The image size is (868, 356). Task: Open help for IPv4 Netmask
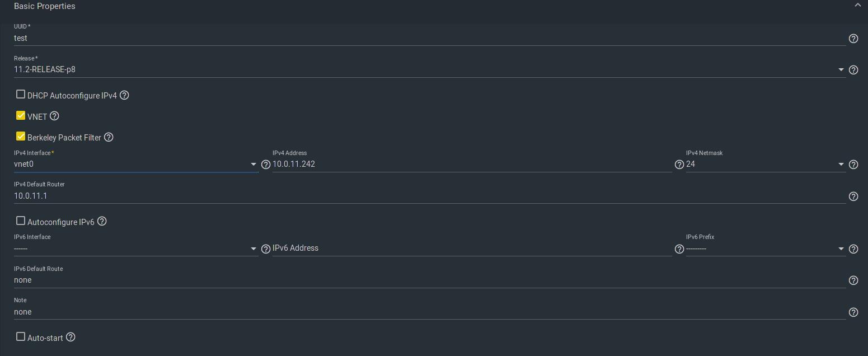853,165
